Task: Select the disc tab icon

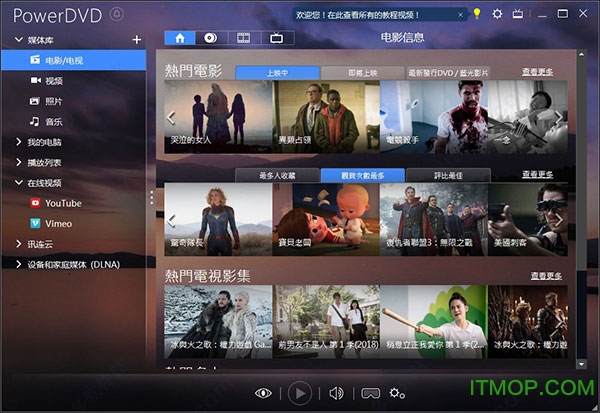Action: click(x=210, y=38)
